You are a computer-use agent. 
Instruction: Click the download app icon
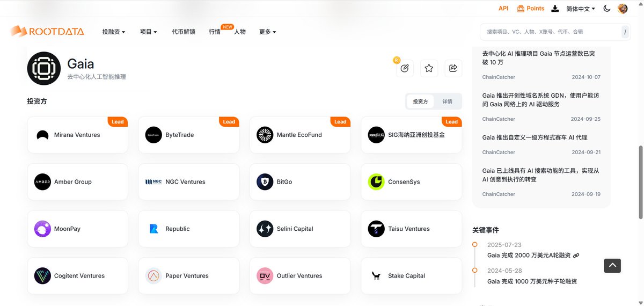(555, 9)
